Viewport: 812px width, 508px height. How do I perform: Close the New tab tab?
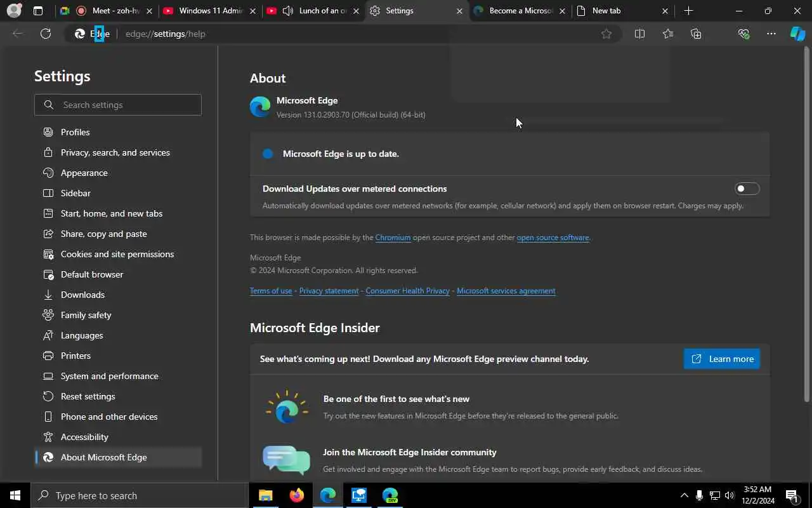click(x=665, y=11)
